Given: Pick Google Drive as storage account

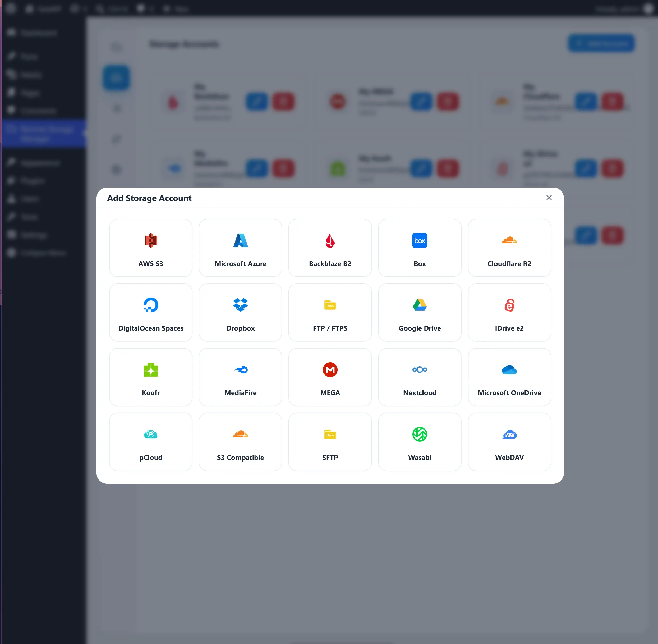Looking at the screenshot, I should (420, 313).
